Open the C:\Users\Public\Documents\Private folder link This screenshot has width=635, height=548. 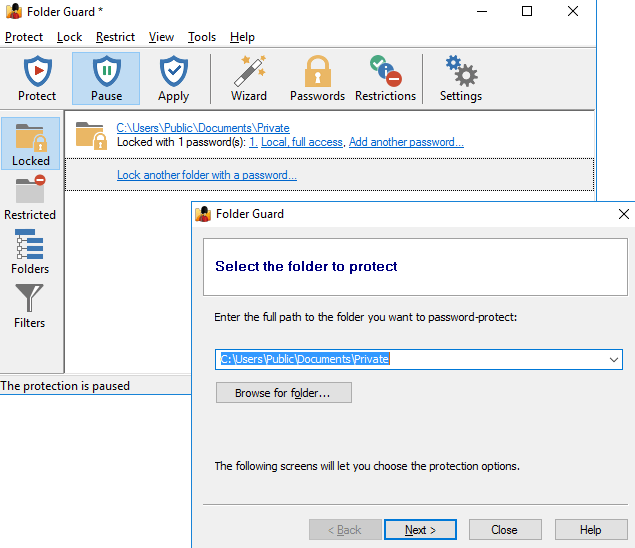(203, 128)
